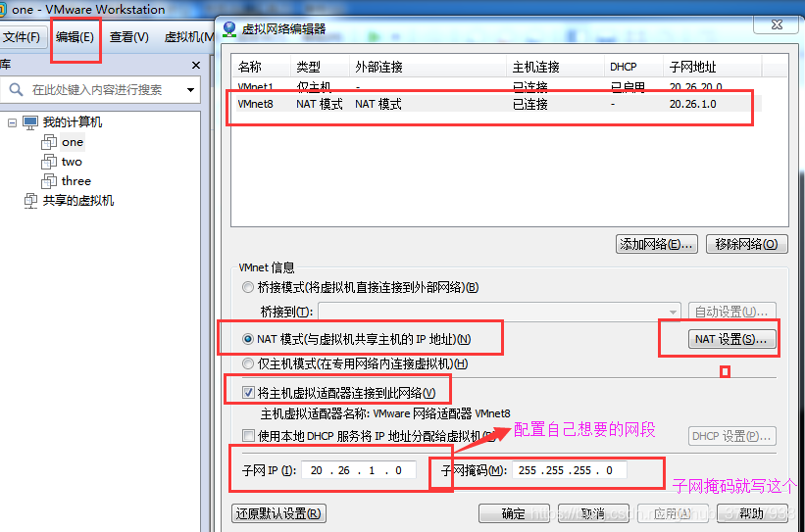Select the VMnet8 network row
The image size is (805, 532).
pos(496,104)
